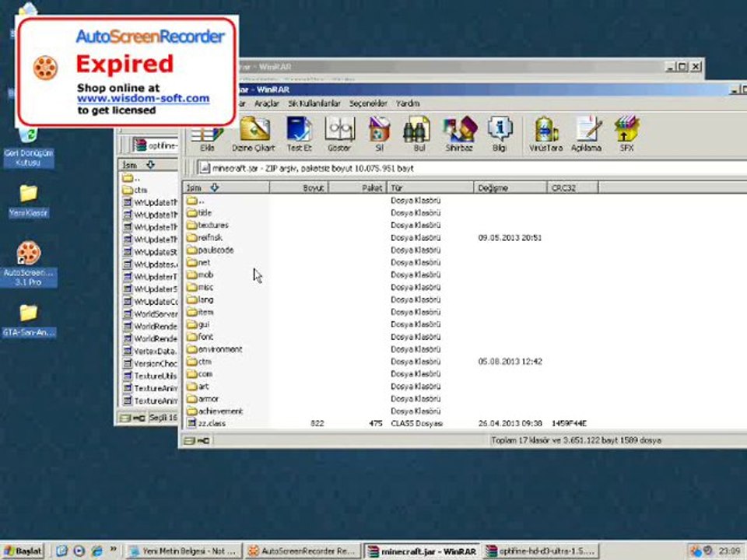
Task: Select the art folder
Action: (x=198, y=387)
